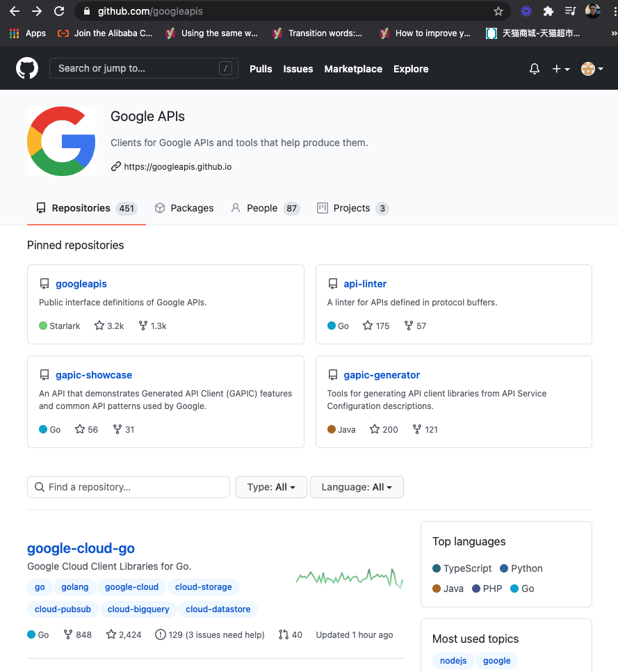Click the GitHub Octocat logo
The height and width of the screenshot is (672, 618).
tap(27, 69)
